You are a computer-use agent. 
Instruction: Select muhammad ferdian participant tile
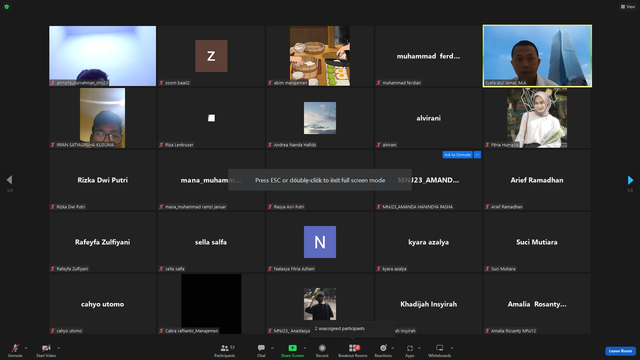pos(428,56)
